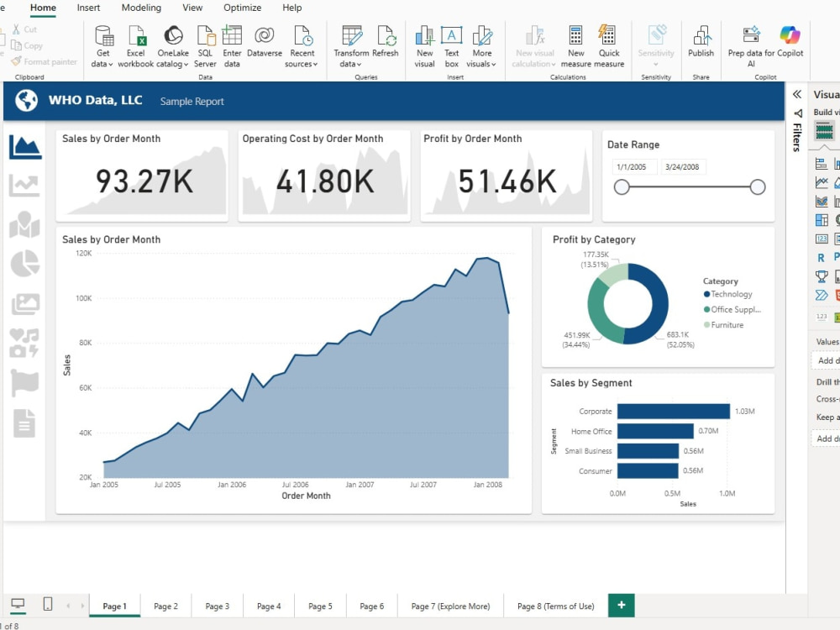This screenshot has width=840, height=630.
Task: Select the card visual icon
Action: tap(822, 239)
